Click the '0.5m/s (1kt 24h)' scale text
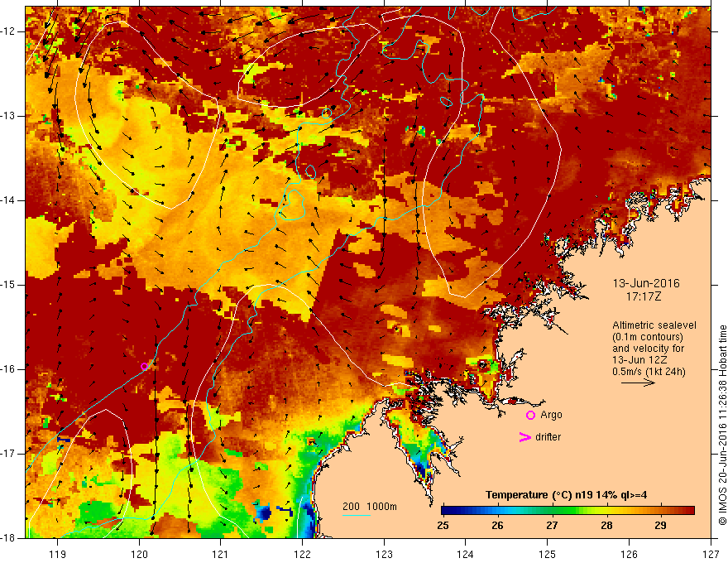728x563 pixels. pyautogui.click(x=649, y=372)
